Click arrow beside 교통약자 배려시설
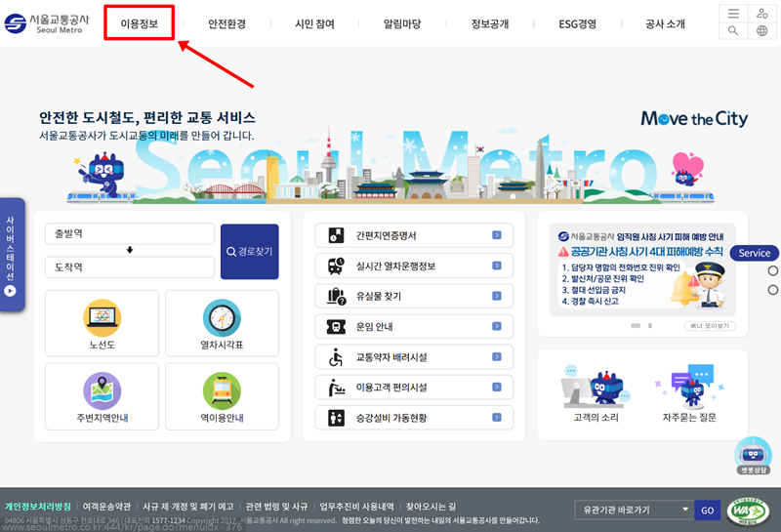781x532 pixels. tap(497, 356)
